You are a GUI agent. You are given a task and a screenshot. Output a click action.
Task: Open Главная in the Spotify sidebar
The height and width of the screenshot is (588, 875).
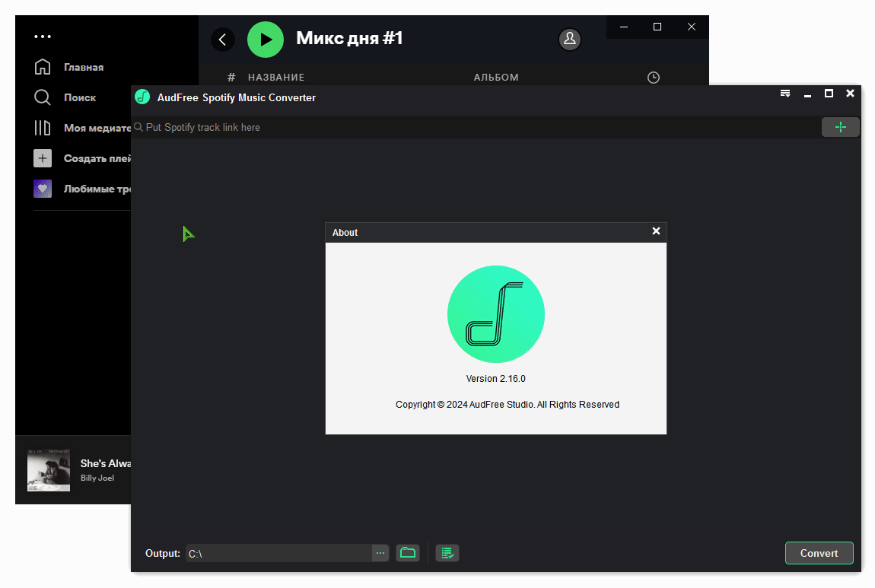point(84,68)
